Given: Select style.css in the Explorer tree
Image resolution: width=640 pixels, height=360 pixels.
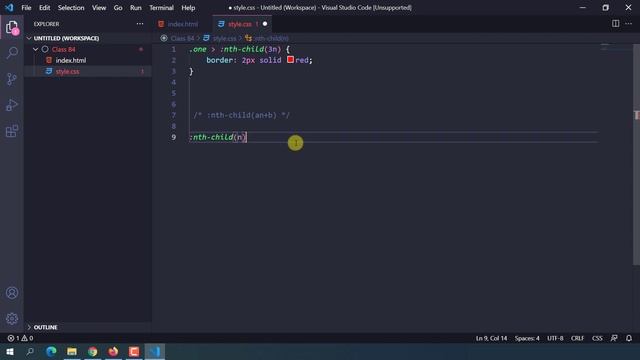Looking at the screenshot, I should 67,71.
